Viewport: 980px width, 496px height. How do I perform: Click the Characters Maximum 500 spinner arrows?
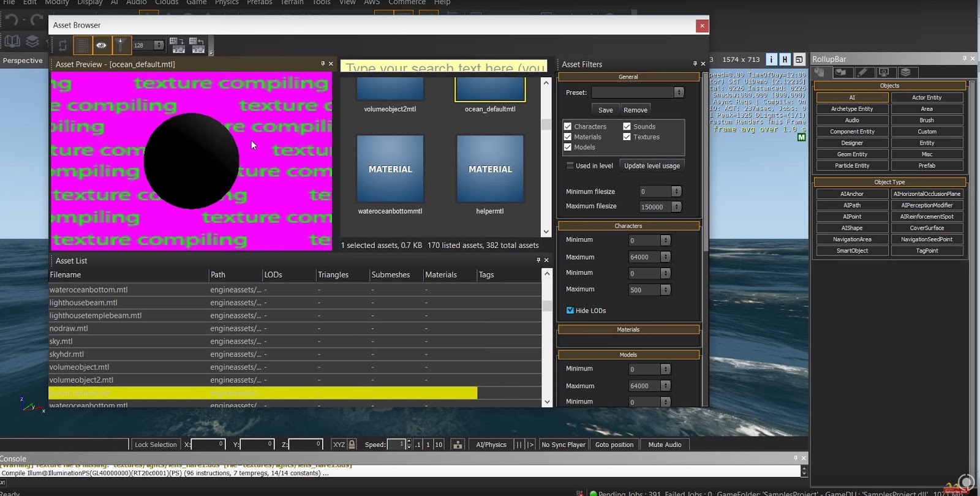click(x=666, y=290)
